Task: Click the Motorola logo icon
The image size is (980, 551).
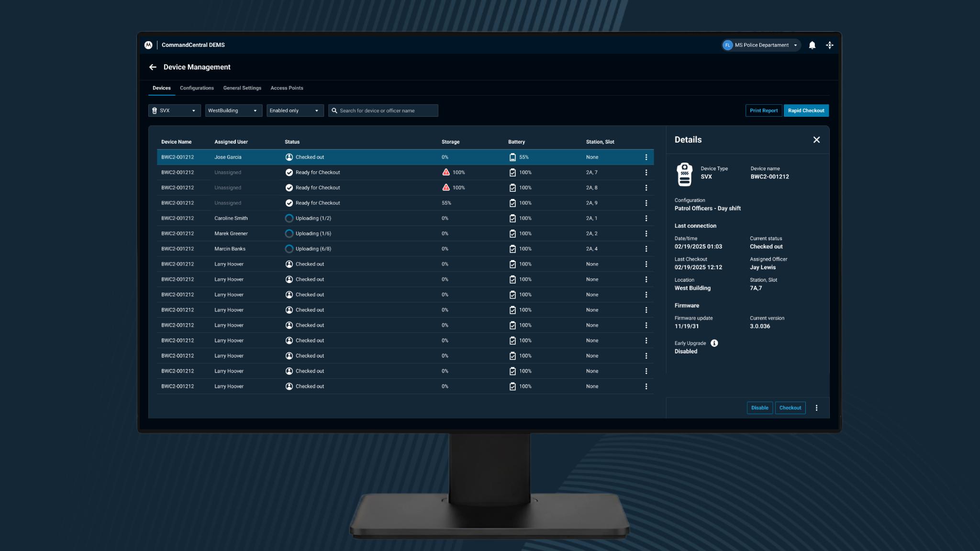Action: pos(148,45)
